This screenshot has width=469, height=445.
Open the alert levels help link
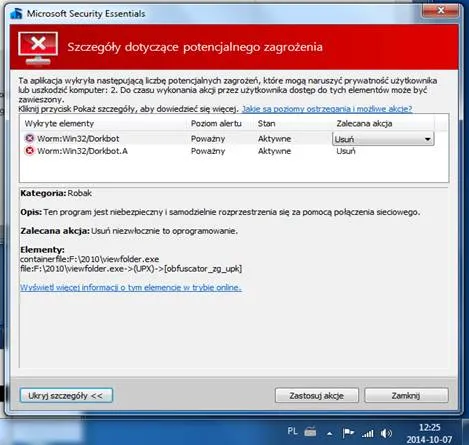pyautogui.click(x=327, y=109)
